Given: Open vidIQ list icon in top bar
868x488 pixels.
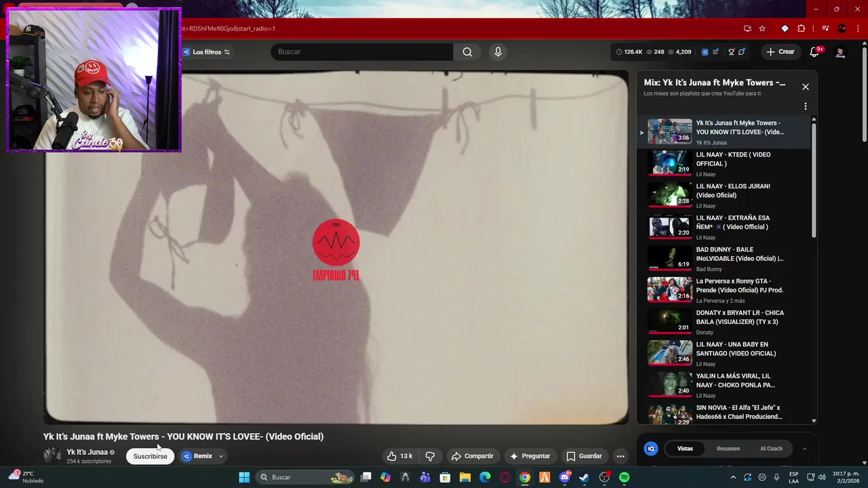Looking at the screenshot, I should (715, 52).
